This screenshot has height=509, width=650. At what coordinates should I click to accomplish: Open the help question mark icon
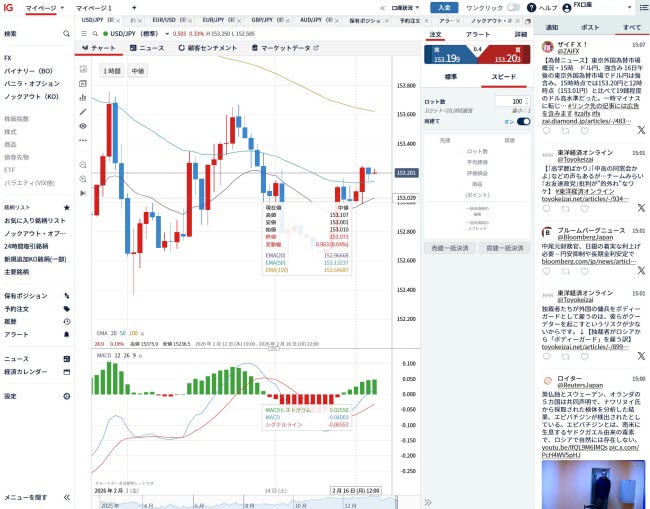click(x=531, y=7)
